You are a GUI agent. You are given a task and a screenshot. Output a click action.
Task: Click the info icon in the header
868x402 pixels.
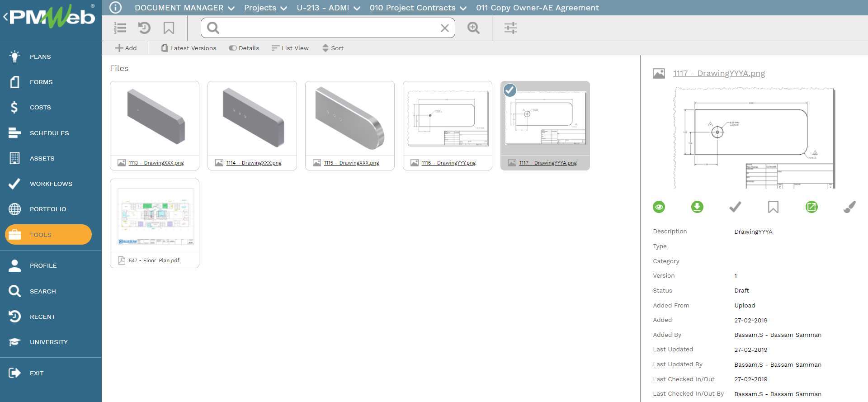(x=116, y=8)
